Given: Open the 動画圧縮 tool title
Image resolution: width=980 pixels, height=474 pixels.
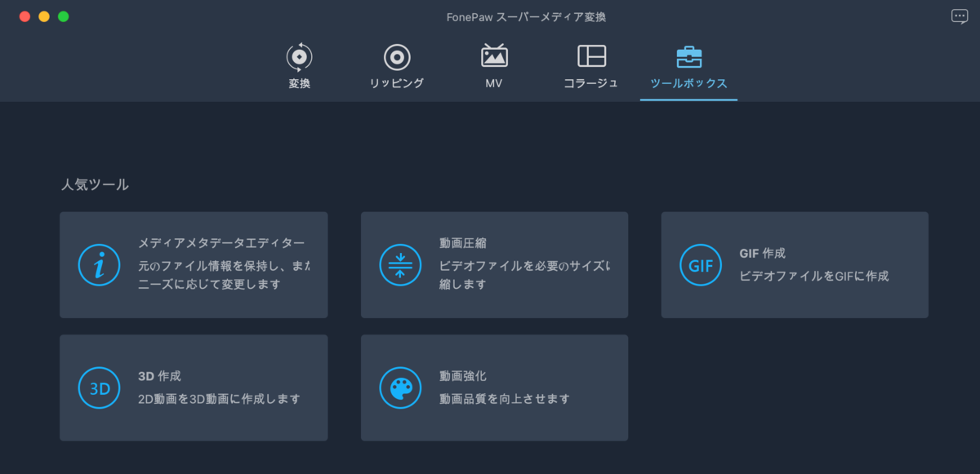Looking at the screenshot, I should pyautogui.click(x=463, y=244).
